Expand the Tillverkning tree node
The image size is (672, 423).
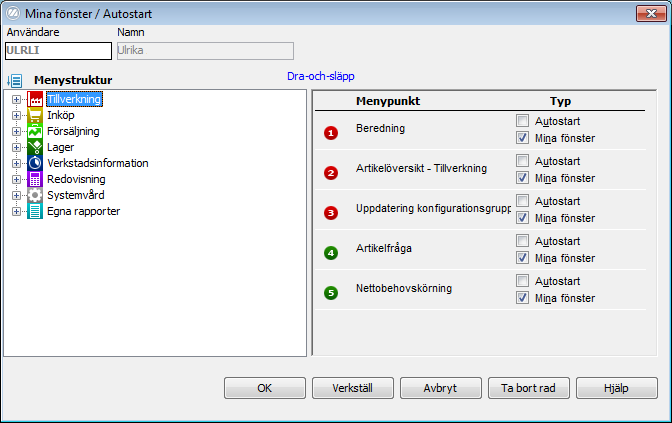(x=16, y=99)
